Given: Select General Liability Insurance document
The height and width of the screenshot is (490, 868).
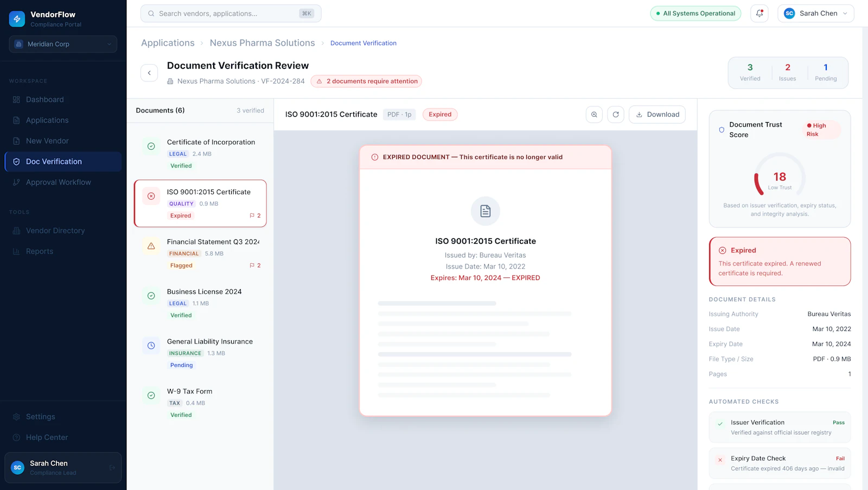Looking at the screenshot, I should tap(200, 353).
